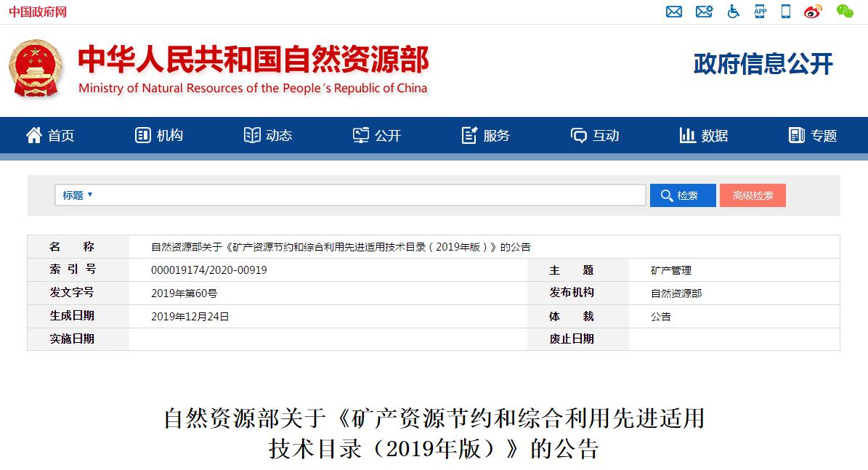Open the 数据 navigation item

(715, 136)
